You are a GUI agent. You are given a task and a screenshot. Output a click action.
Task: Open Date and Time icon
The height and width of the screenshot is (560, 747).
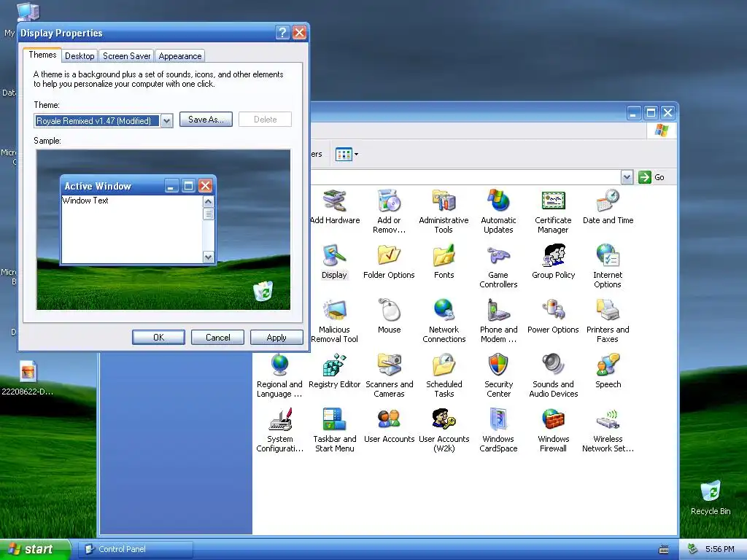click(x=608, y=206)
